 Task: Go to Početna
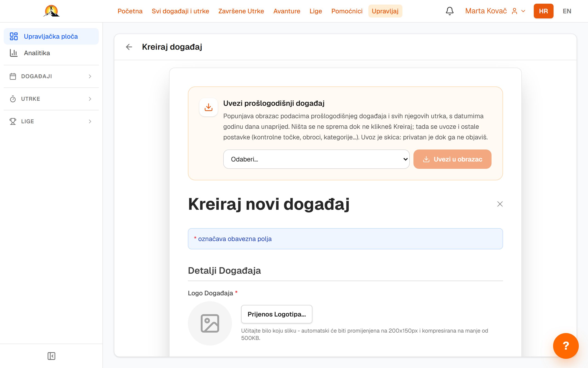130,11
